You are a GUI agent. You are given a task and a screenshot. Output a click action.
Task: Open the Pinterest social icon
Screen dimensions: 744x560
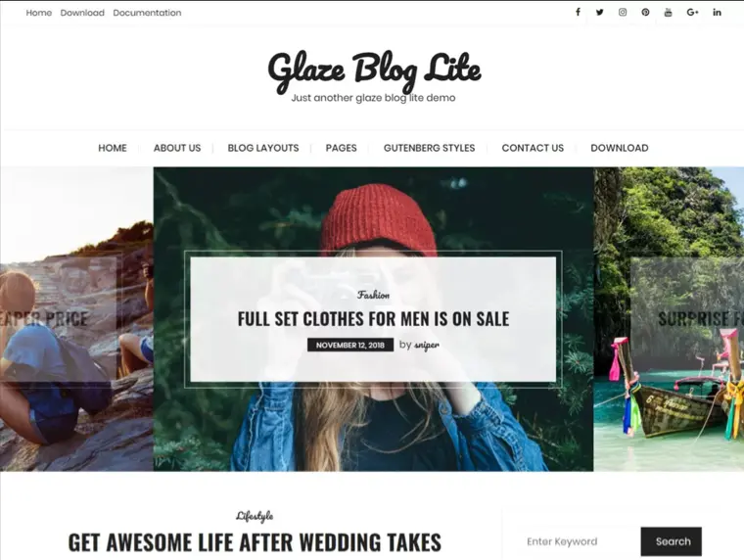pyautogui.click(x=645, y=13)
